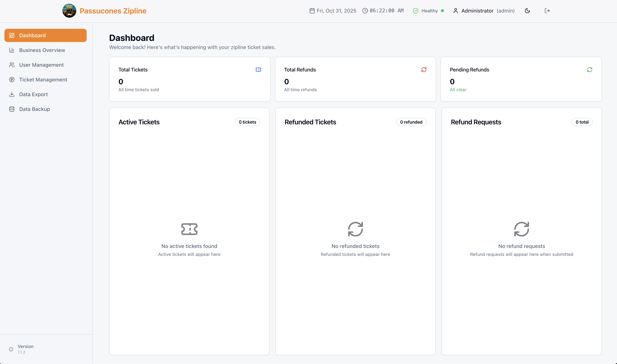Open Ticket Management section
This screenshot has height=364, width=617.
(43, 79)
